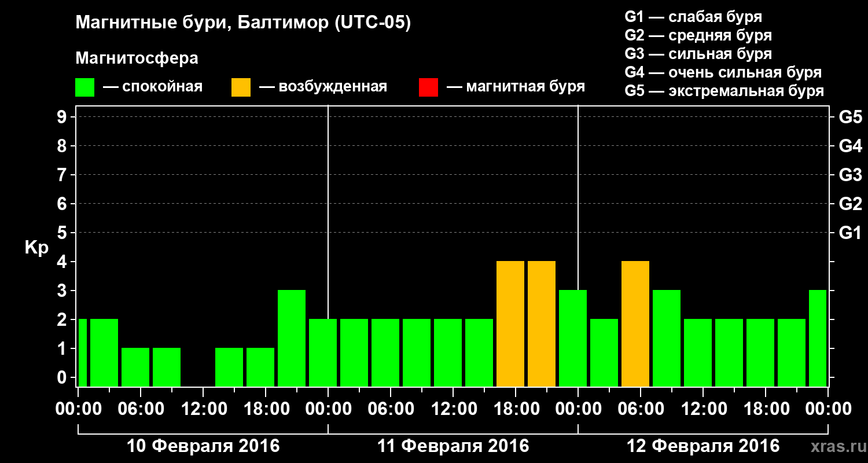Click the '12:00' time label under 10 February

[x=203, y=409]
